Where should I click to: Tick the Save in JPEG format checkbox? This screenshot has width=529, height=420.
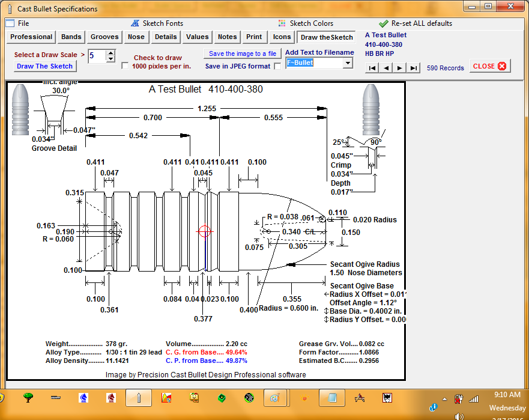click(x=277, y=66)
